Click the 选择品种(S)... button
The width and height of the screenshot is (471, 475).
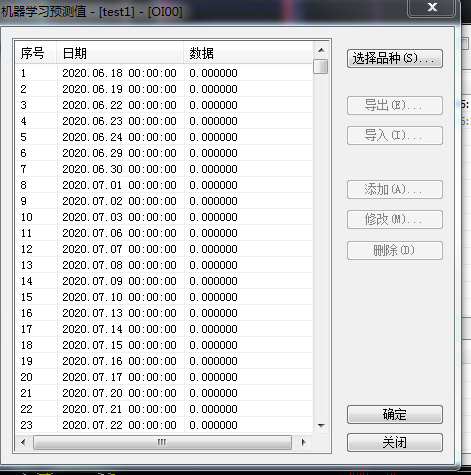395,59
